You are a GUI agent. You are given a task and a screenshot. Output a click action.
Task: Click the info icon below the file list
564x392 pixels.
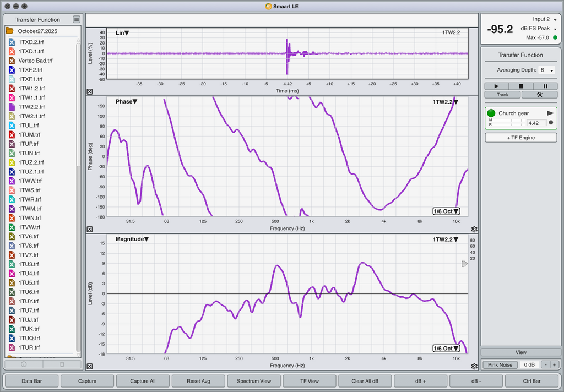coord(24,364)
